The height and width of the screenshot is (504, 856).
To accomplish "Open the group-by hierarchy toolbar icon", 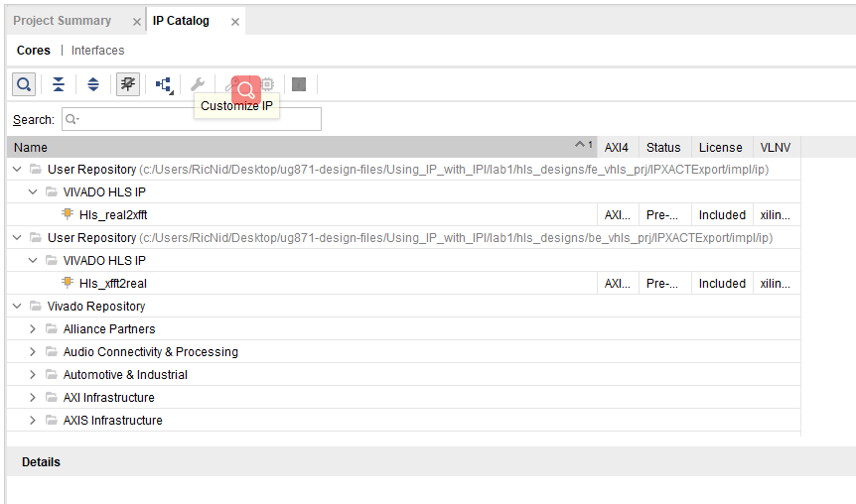I will [164, 84].
